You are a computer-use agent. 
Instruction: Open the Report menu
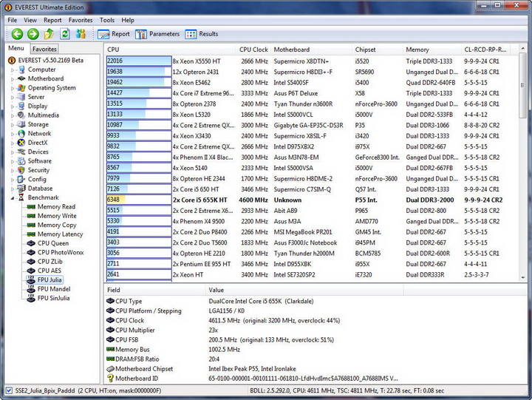[52, 21]
